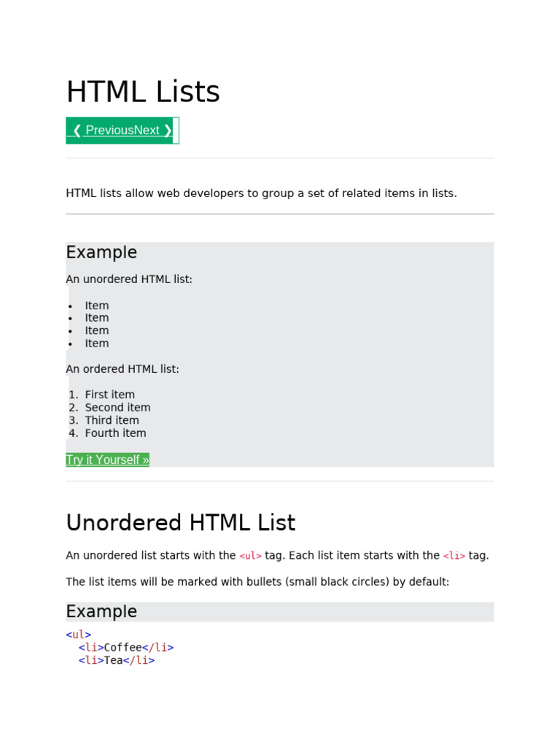The width and height of the screenshot is (560, 747).
Task: Select the First item list entry
Action: click(x=109, y=395)
